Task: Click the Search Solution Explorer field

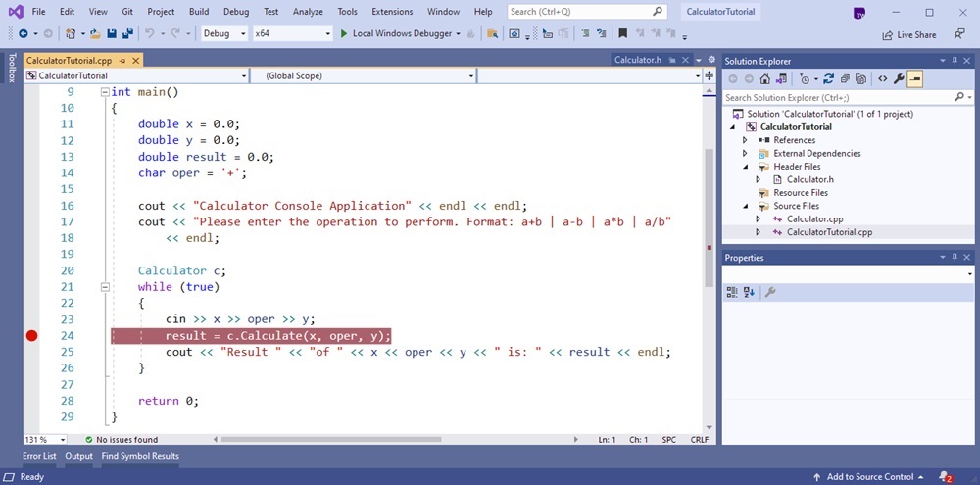Action: pos(838,98)
